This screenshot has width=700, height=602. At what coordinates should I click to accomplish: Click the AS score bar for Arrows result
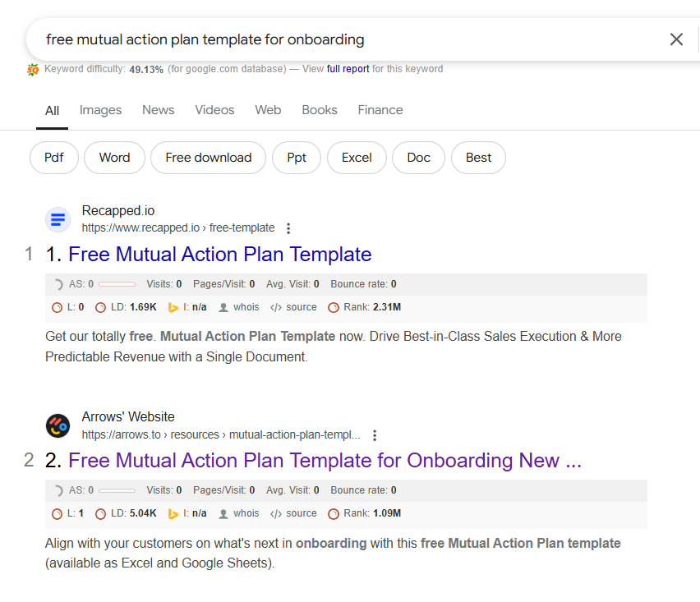[x=117, y=490]
